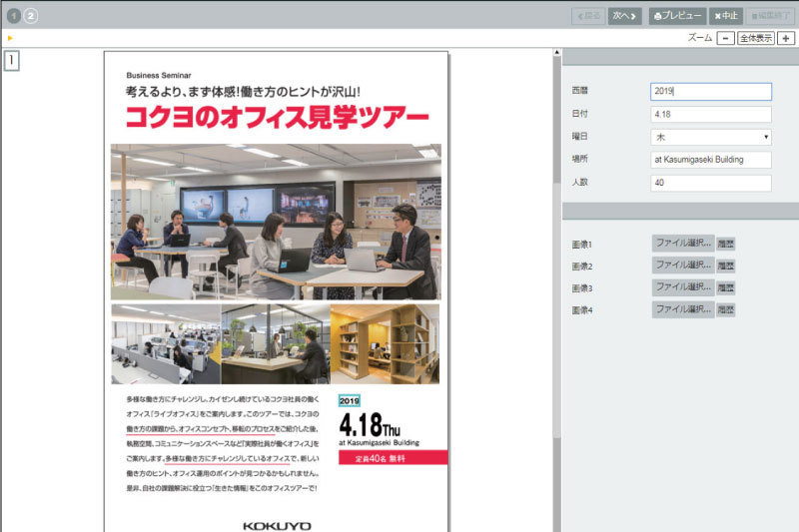Click the page 1 thumbnail marker
The width and height of the screenshot is (799, 532).
click(11, 60)
